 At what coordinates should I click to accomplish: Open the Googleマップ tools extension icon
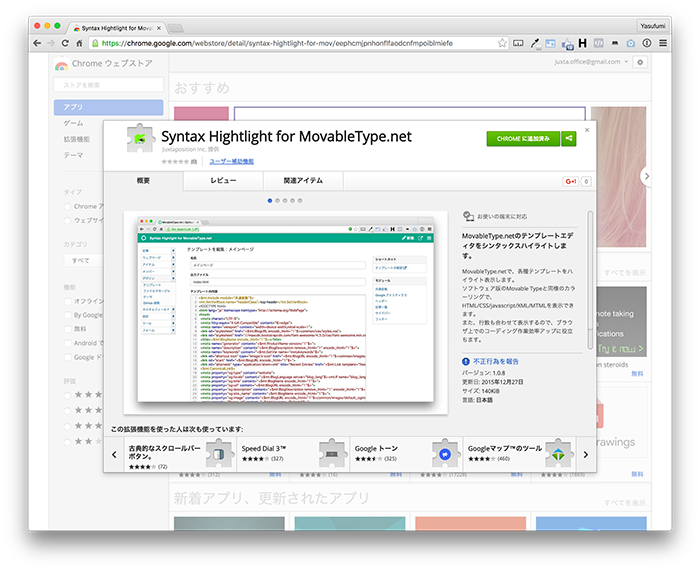pos(558,454)
